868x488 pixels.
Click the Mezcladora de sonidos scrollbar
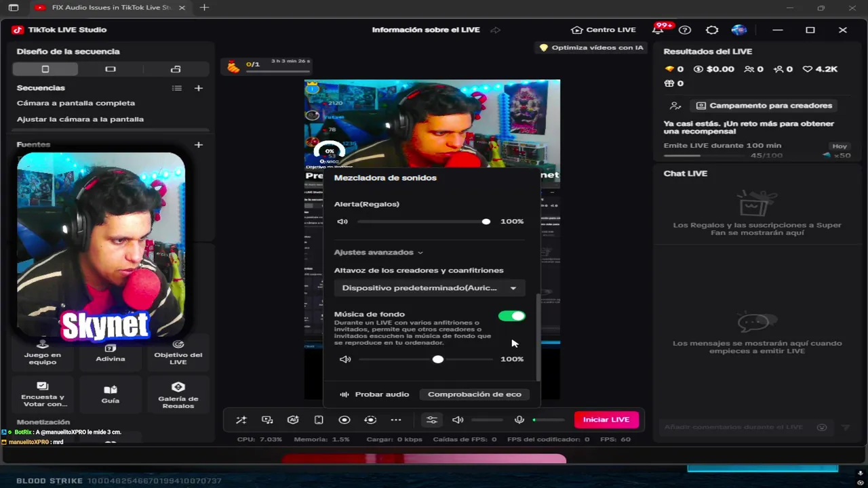(538, 336)
